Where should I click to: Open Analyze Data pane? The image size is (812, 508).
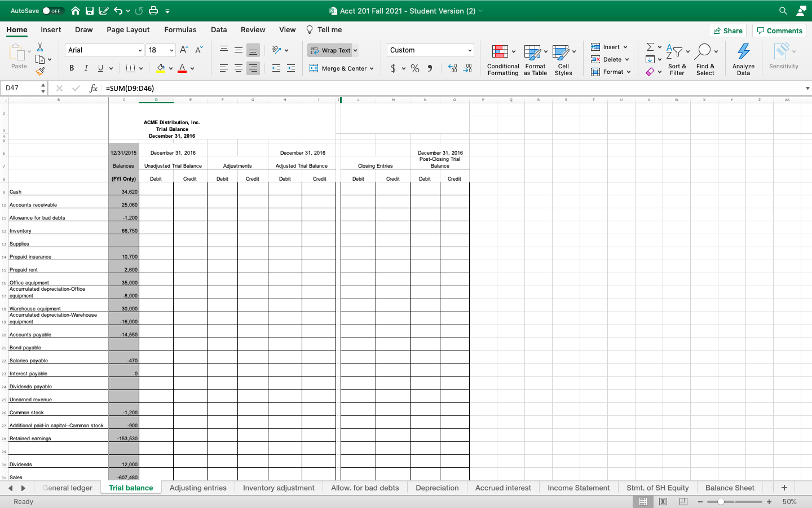[743, 60]
